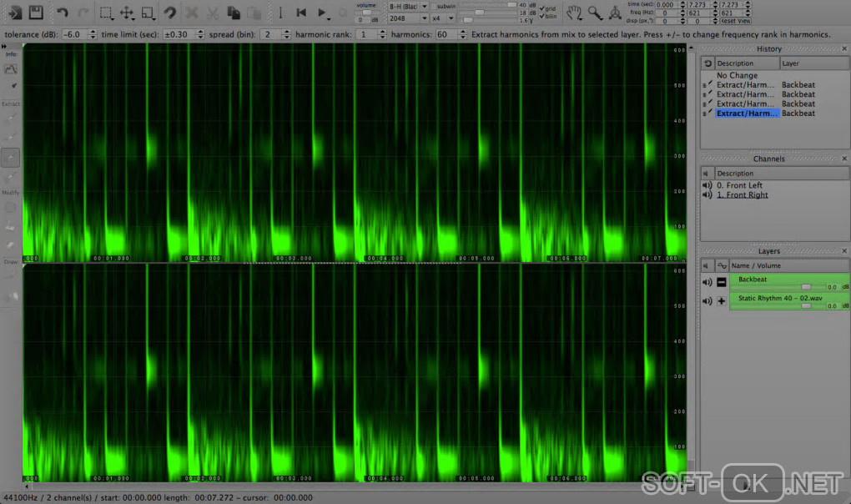Click the deselect lasso icon
Image resolution: width=851 pixels, height=504 pixels.
tap(170, 13)
